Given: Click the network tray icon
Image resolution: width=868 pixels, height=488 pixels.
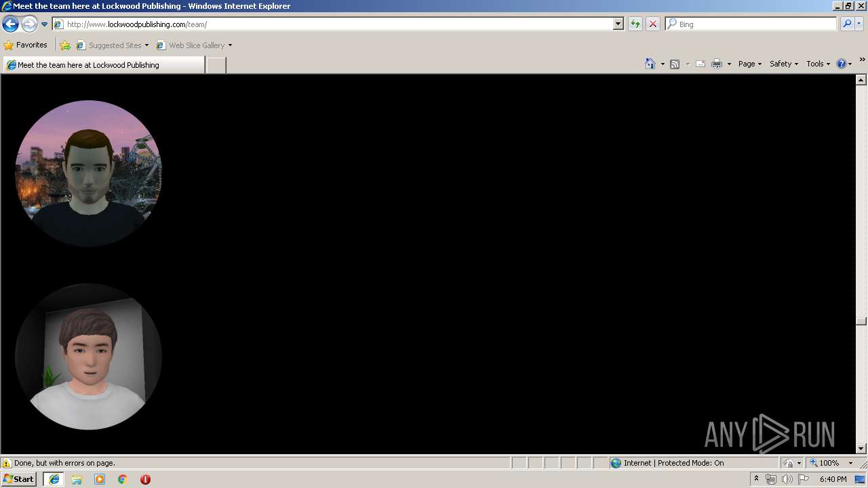Looking at the screenshot, I should (771, 479).
